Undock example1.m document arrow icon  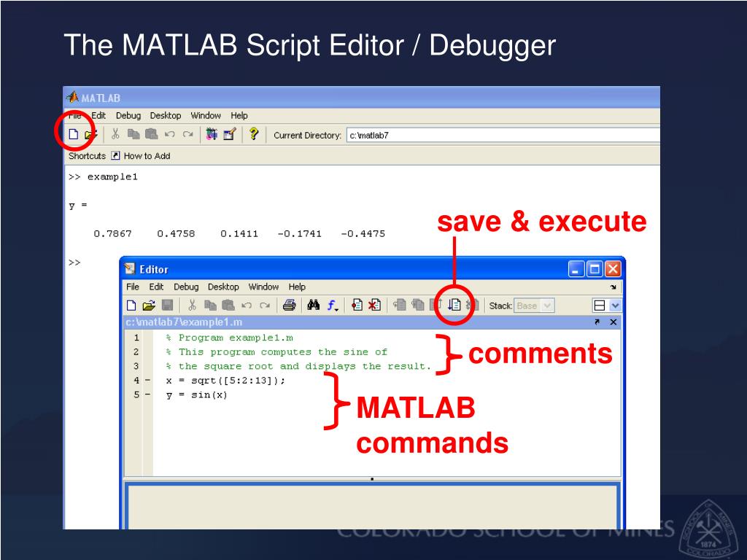pos(597,322)
